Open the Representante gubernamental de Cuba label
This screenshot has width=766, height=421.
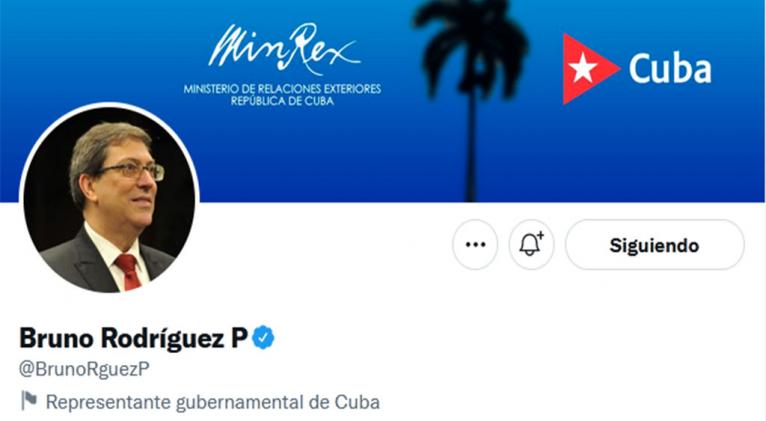[x=213, y=402]
